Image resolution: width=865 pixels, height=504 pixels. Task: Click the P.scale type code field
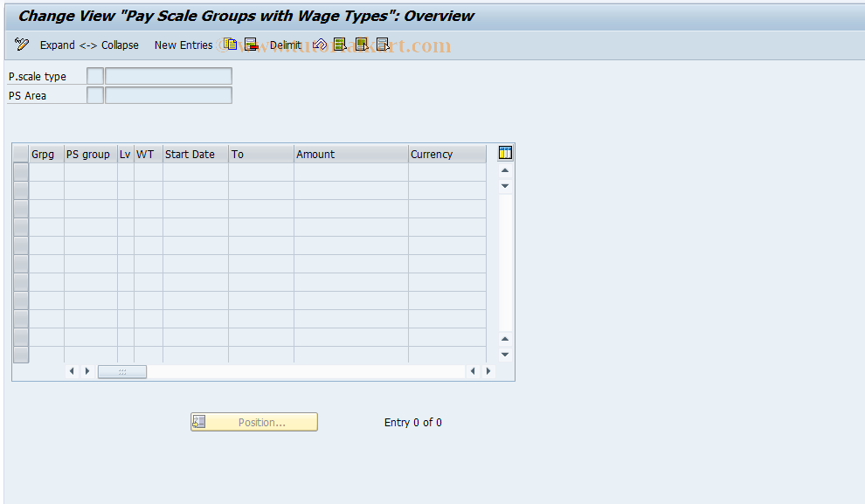coord(95,76)
